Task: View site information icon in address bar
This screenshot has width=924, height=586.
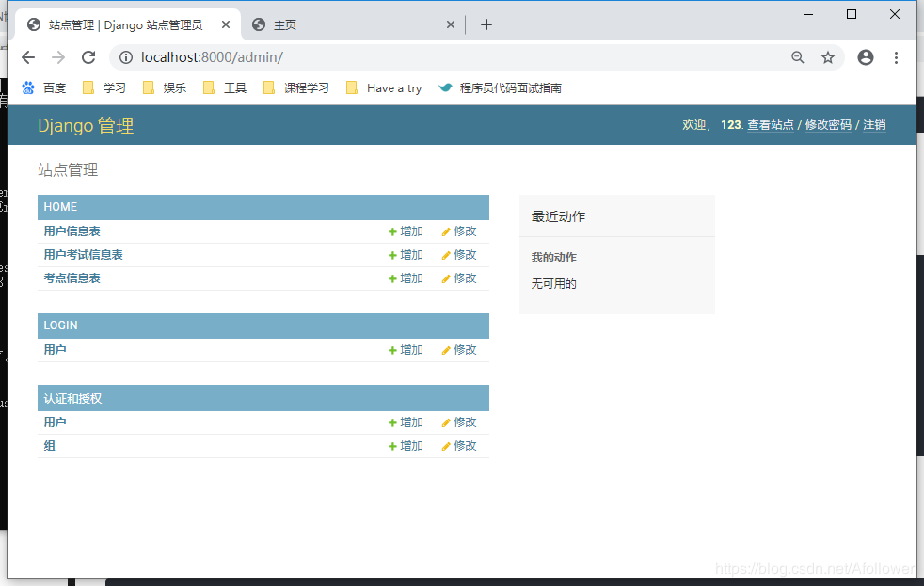Action: coord(125,57)
